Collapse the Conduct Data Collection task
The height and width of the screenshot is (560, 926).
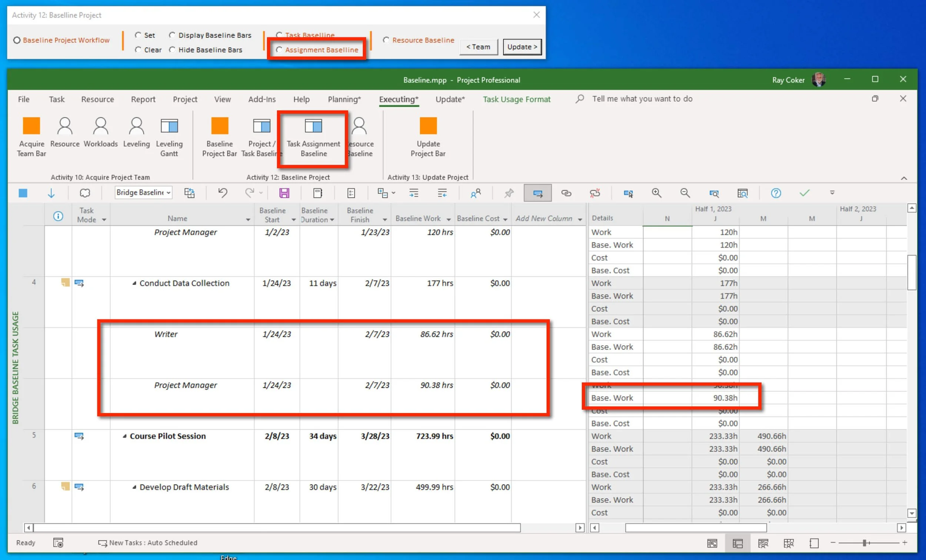point(134,284)
